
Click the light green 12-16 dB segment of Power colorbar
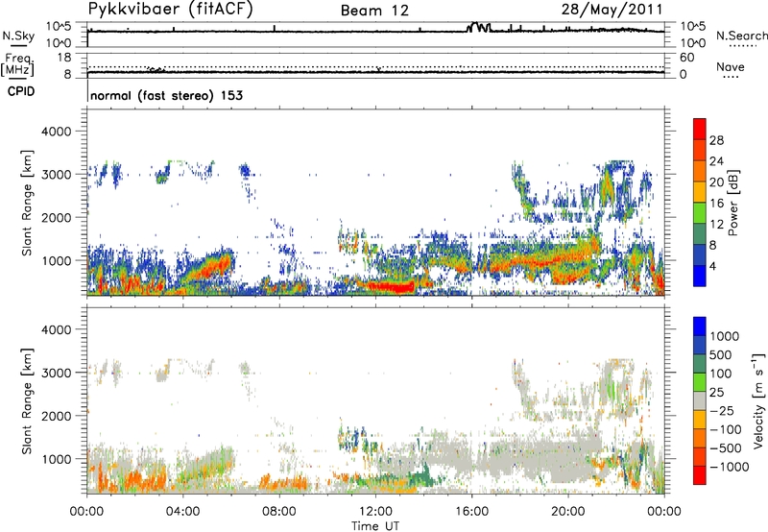click(x=700, y=212)
